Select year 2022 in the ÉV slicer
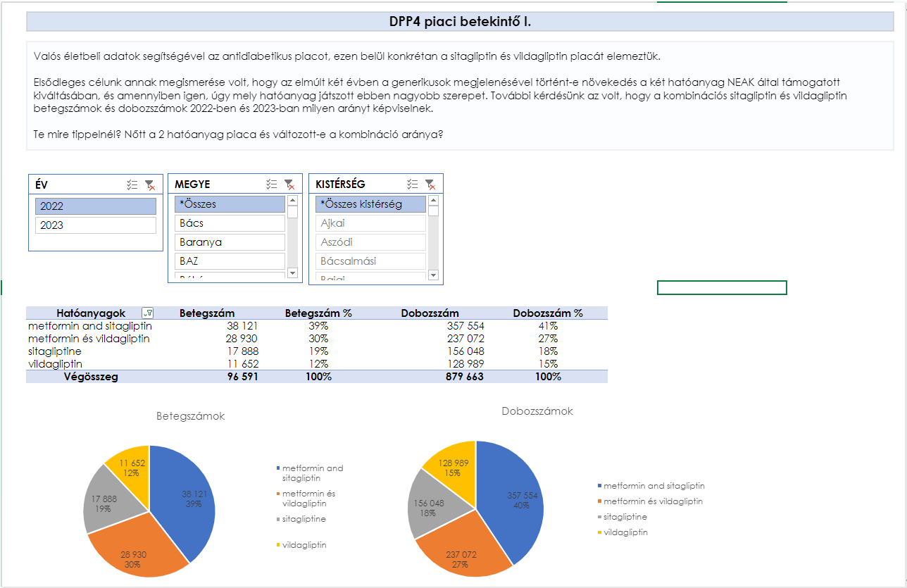Screen dimensions: 907x588 (x=95, y=206)
